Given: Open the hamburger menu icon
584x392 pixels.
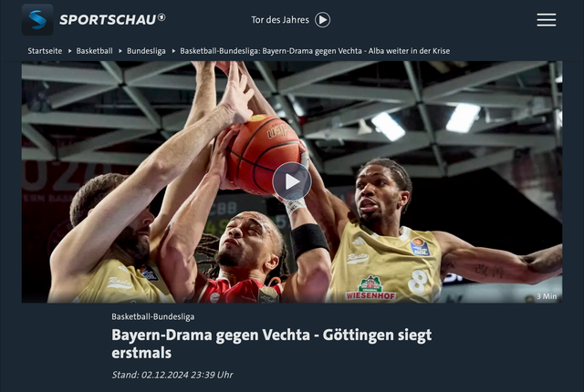Looking at the screenshot, I should 547,20.
